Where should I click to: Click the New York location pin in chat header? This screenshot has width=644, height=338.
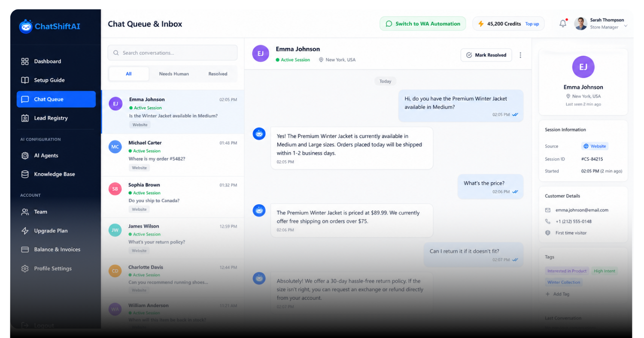click(x=321, y=60)
